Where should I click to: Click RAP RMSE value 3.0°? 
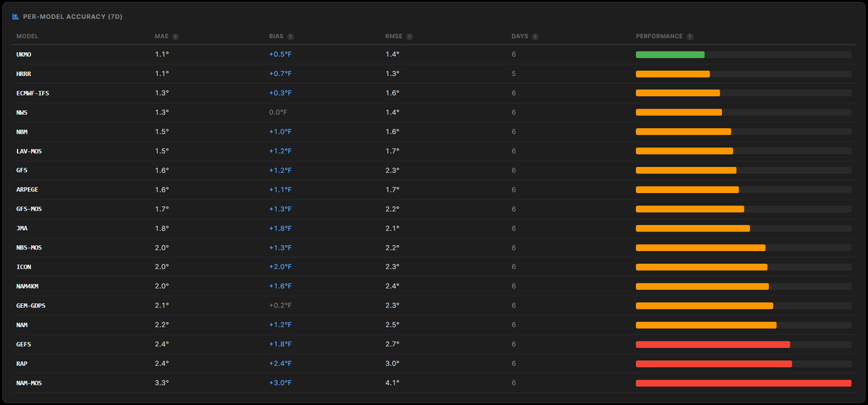click(393, 363)
